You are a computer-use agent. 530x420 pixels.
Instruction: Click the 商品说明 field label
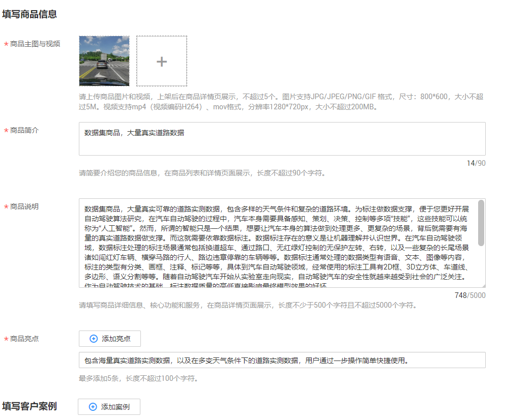tap(24, 207)
